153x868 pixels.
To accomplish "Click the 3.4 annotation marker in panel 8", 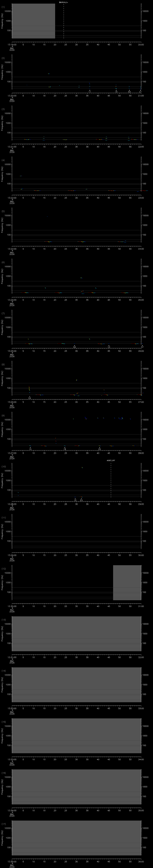I will (x=30, y=398).
